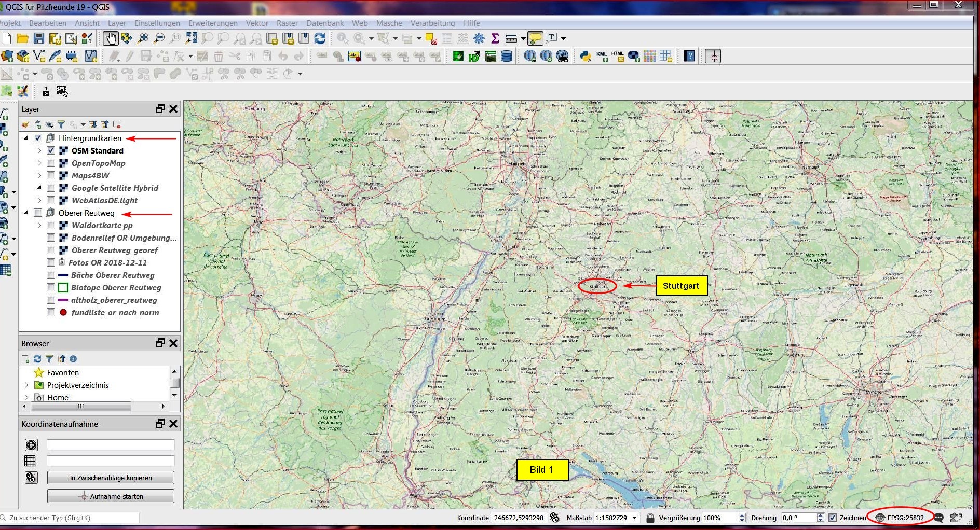The image size is (980, 530).
Task: Uncheck the OSM Standard layer checkbox
Action: click(x=51, y=151)
